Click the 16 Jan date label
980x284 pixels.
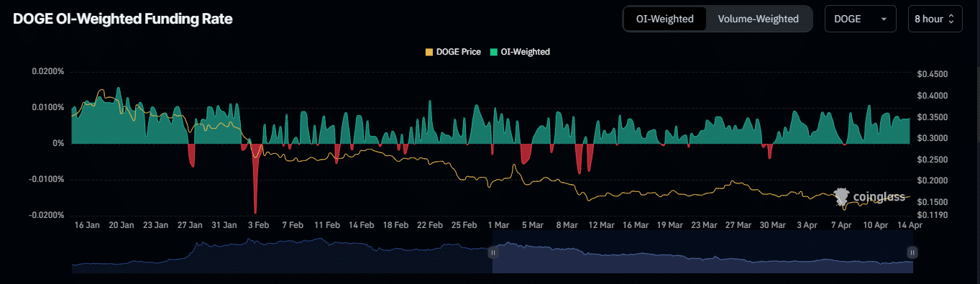pyautogui.click(x=88, y=225)
